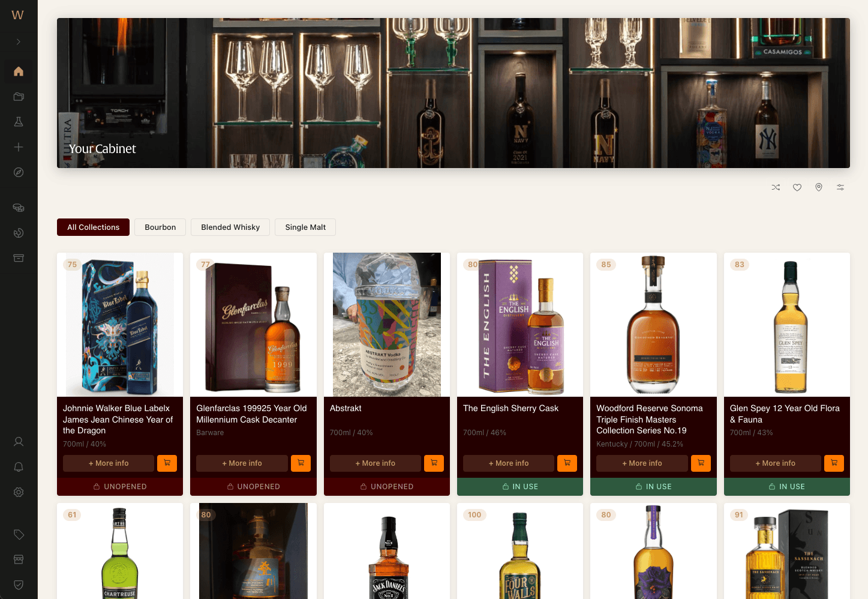This screenshot has width=868, height=599.
Task: Select the Single Malt tab
Action: [x=305, y=227]
